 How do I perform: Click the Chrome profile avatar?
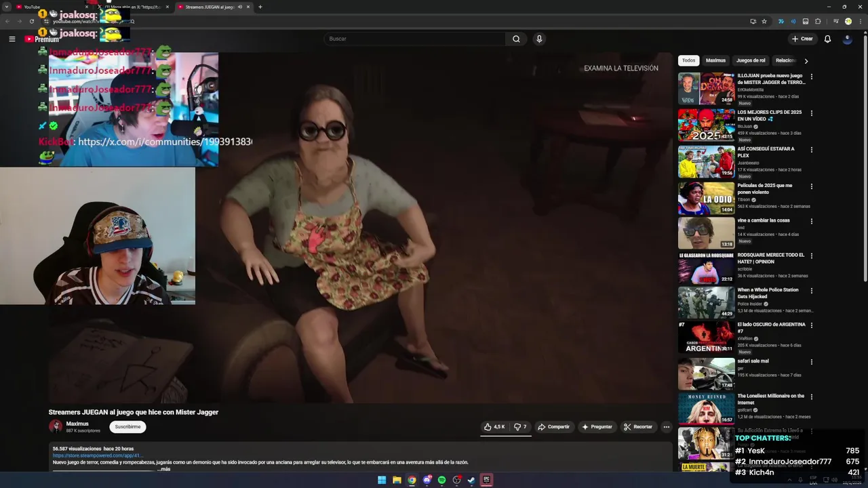point(848,21)
